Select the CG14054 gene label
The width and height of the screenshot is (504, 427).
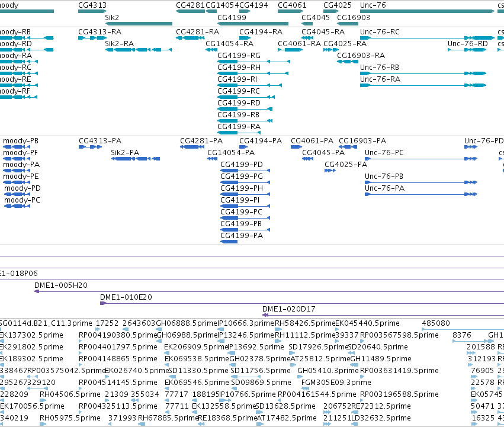point(223,5)
